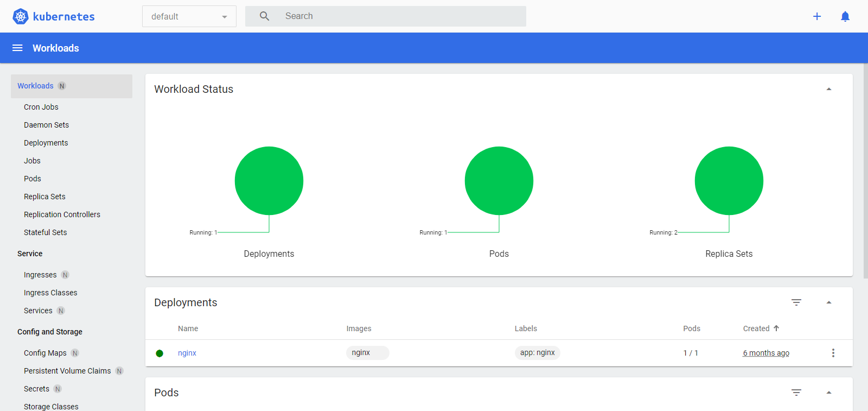Open Config Maps
The width and height of the screenshot is (868, 411).
click(45, 353)
